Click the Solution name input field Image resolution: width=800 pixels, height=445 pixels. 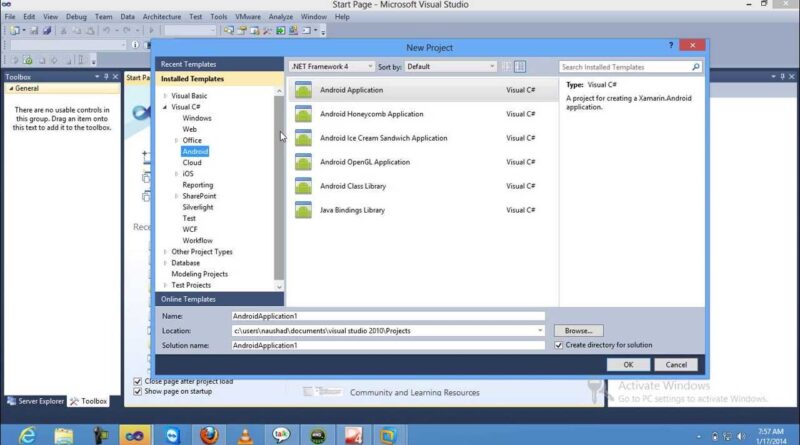click(388, 345)
